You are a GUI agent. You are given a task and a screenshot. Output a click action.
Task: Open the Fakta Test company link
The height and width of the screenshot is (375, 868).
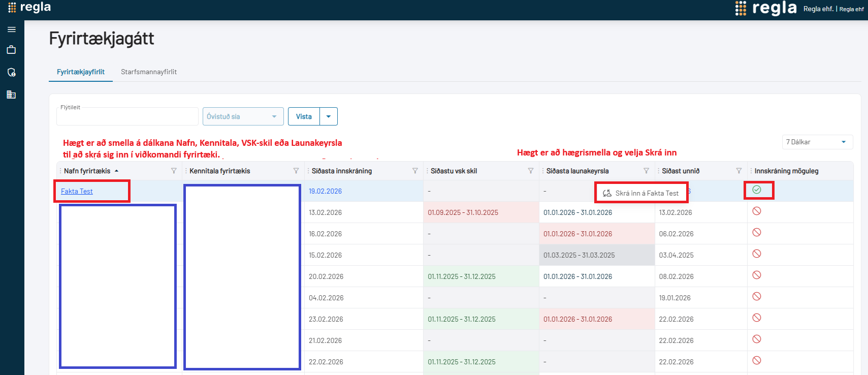[x=77, y=191]
